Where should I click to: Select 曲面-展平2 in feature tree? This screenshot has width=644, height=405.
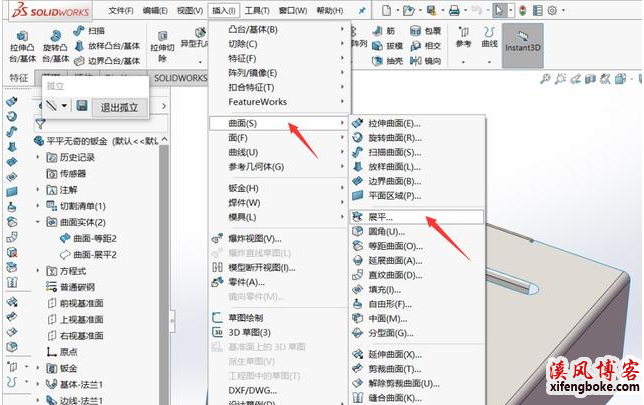coord(88,255)
